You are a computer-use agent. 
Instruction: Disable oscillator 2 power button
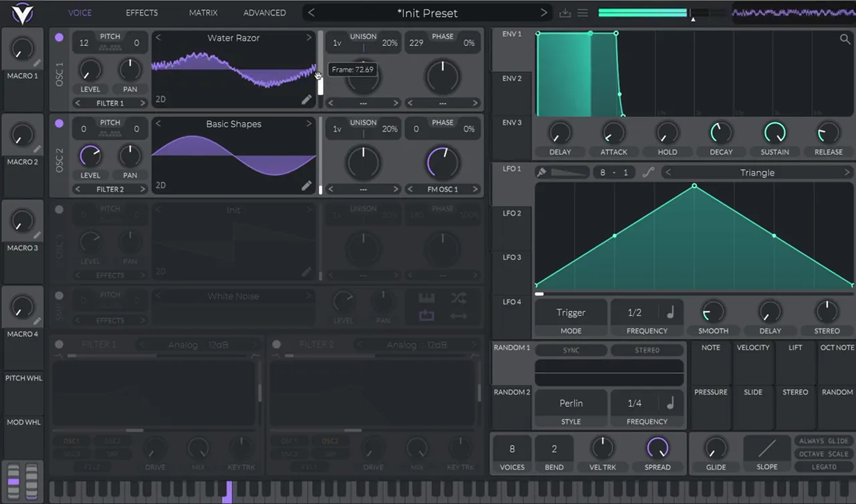(x=60, y=124)
